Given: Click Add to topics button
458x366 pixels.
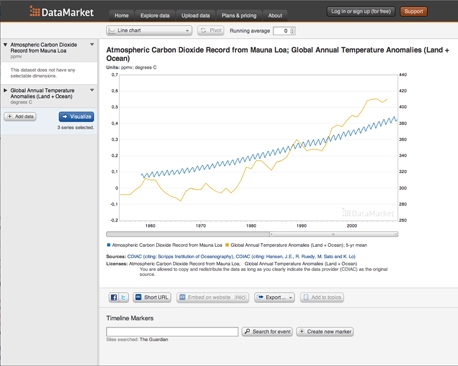Looking at the screenshot, I should pos(322,297).
